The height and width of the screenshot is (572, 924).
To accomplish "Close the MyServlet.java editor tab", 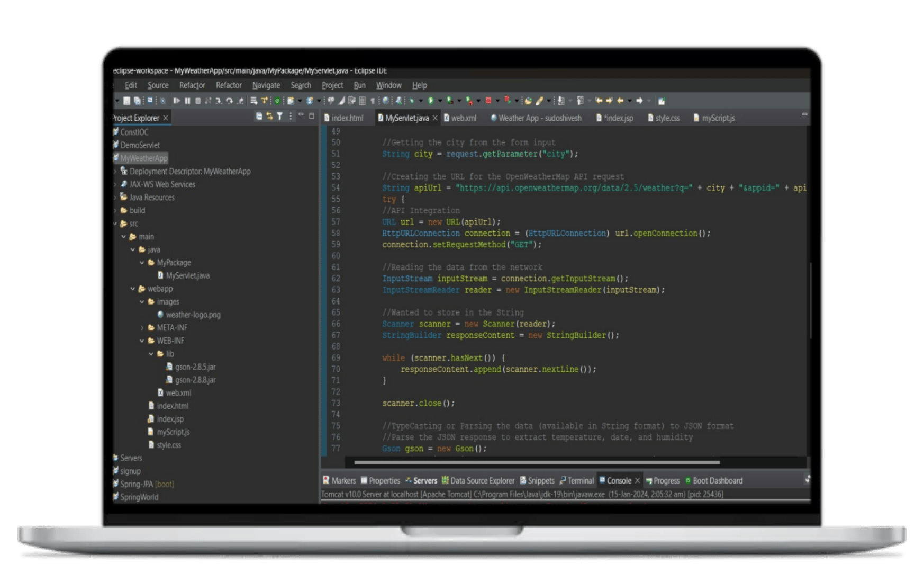I will pyautogui.click(x=435, y=118).
